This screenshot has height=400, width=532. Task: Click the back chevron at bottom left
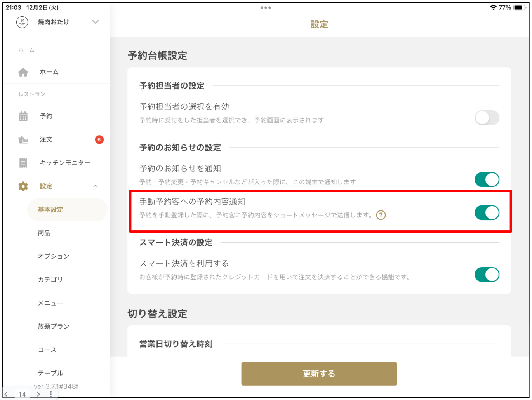(7, 394)
